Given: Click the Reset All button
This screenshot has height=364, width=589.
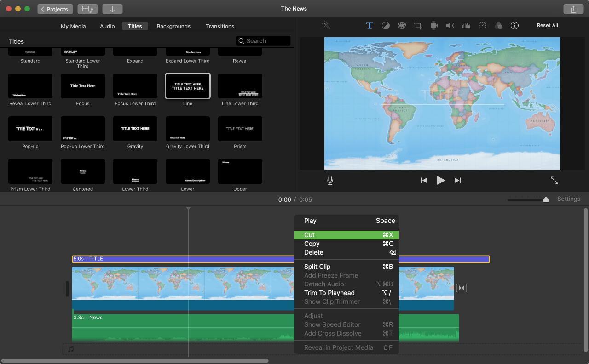Looking at the screenshot, I should tap(547, 25).
